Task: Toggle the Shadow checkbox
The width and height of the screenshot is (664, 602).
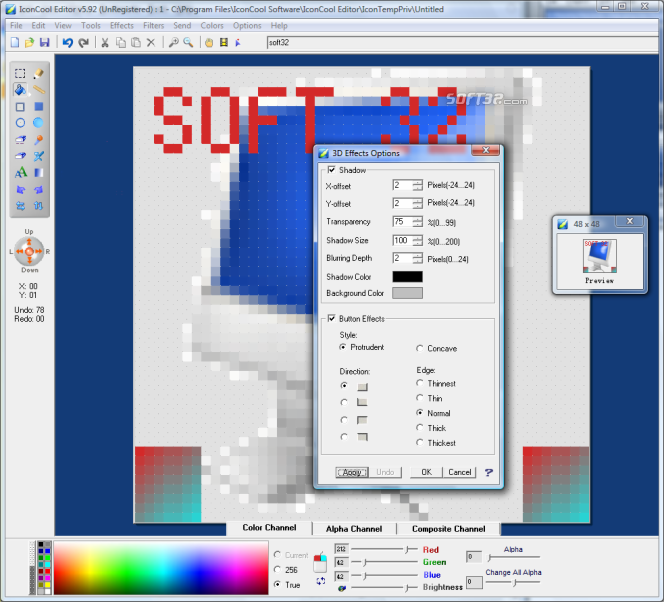Action: [x=332, y=170]
